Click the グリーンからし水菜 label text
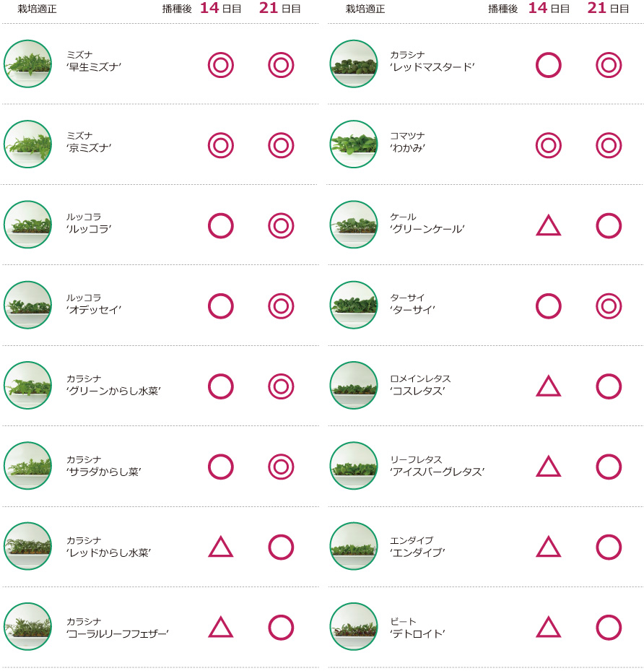This screenshot has width=644, height=671. point(113,391)
